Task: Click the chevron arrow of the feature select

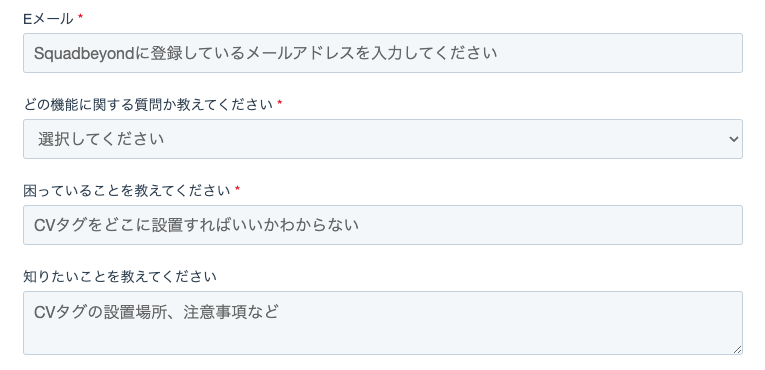Action: [733, 139]
